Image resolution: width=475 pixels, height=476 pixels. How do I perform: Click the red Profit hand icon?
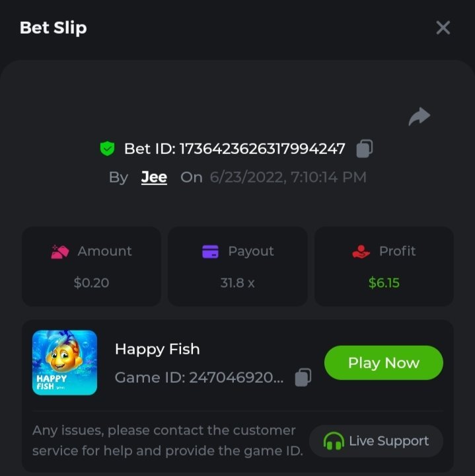[x=361, y=252]
